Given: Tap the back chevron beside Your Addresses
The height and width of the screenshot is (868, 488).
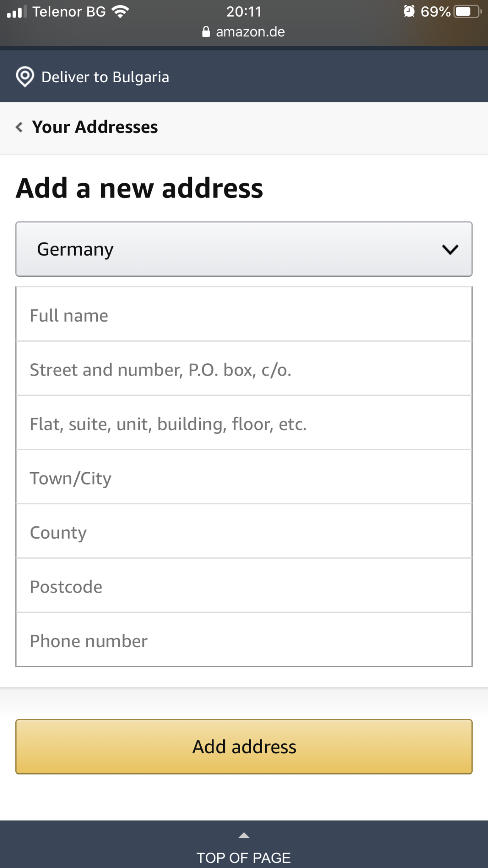Looking at the screenshot, I should [19, 127].
